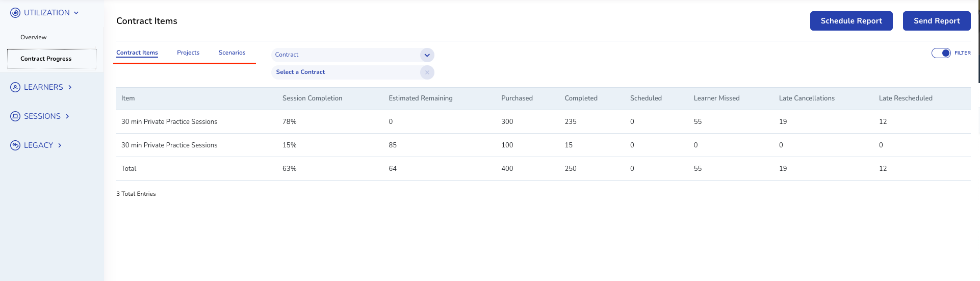Click the Learner Missed column header
The image size is (980, 281).
[716, 98]
